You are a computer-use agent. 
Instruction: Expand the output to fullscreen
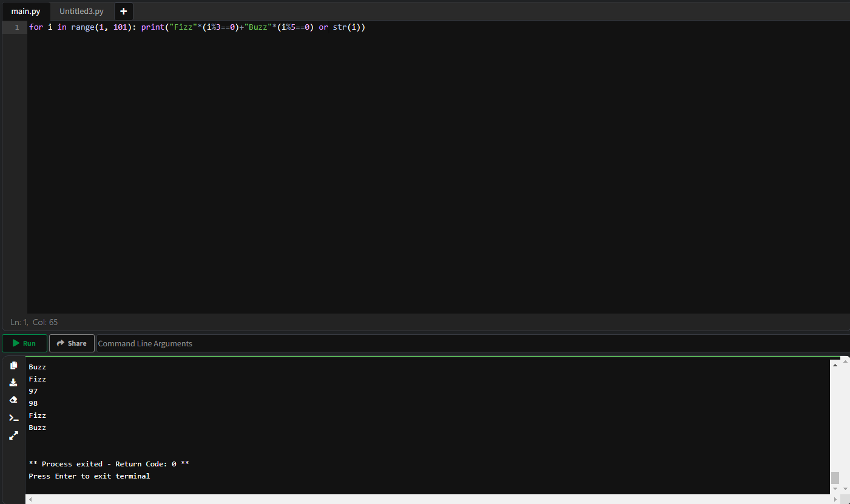(x=13, y=435)
